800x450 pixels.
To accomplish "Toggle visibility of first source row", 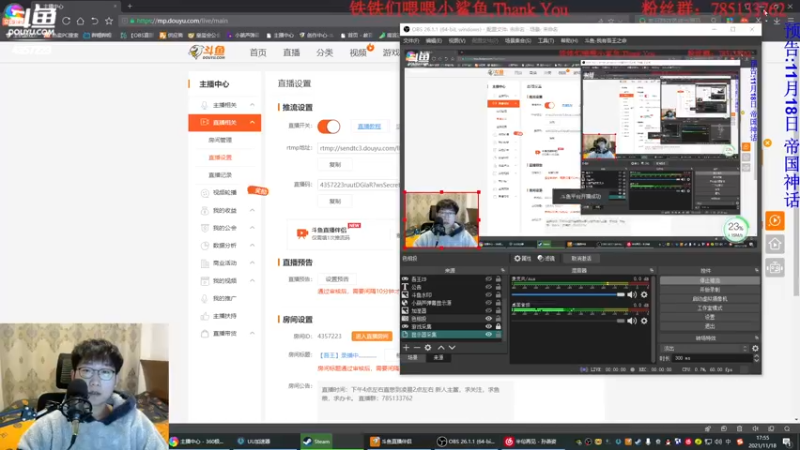I will pyautogui.click(x=488, y=279).
